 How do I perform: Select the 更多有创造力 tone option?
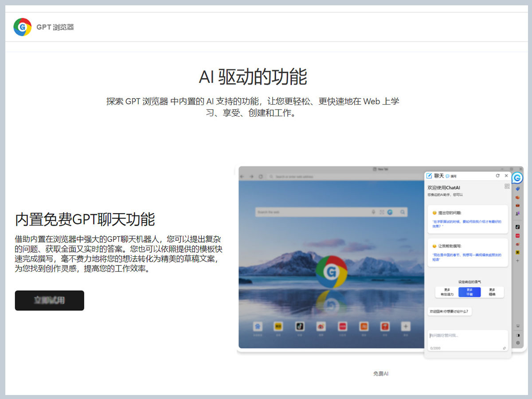coord(447,292)
